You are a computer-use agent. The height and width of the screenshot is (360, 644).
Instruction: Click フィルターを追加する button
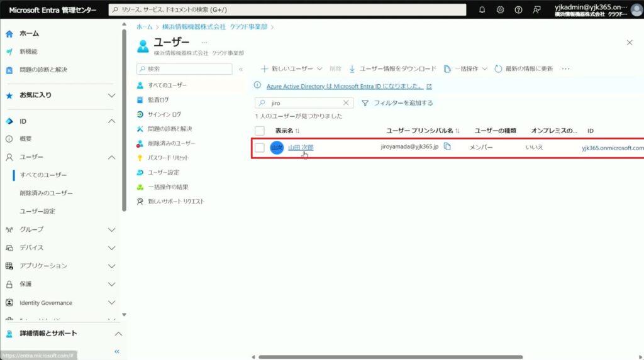click(x=397, y=102)
